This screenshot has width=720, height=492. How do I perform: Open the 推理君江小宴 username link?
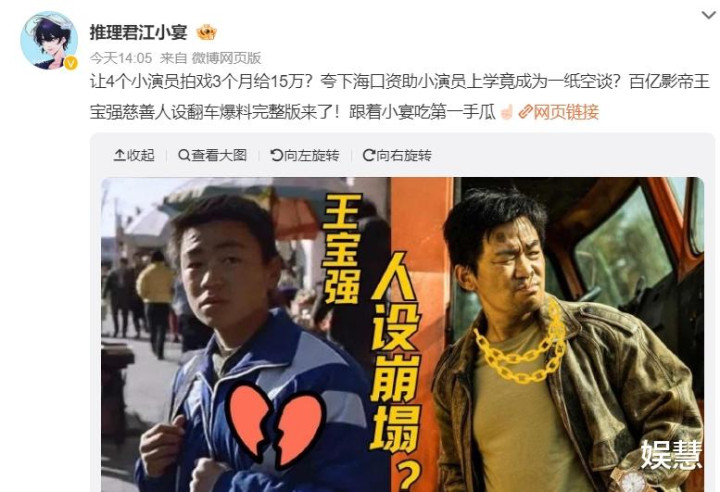pyautogui.click(x=138, y=33)
